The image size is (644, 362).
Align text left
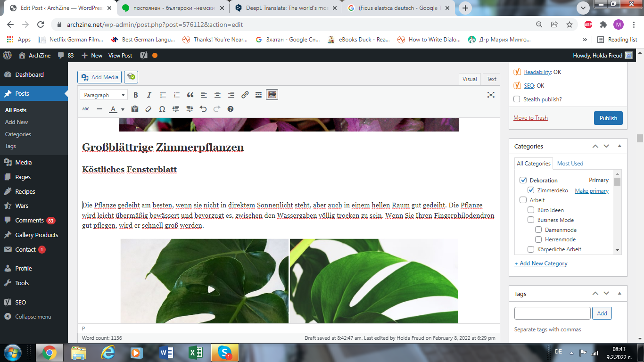204,95
